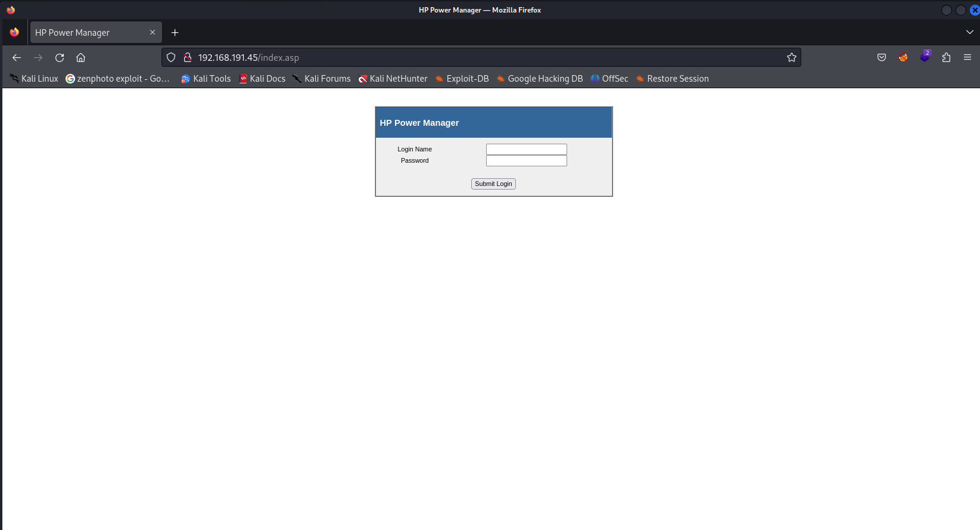This screenshot has width=980, height=530.
Task: Open the Google Hacking DB bookmark
Action: click(x=540, y=79)
